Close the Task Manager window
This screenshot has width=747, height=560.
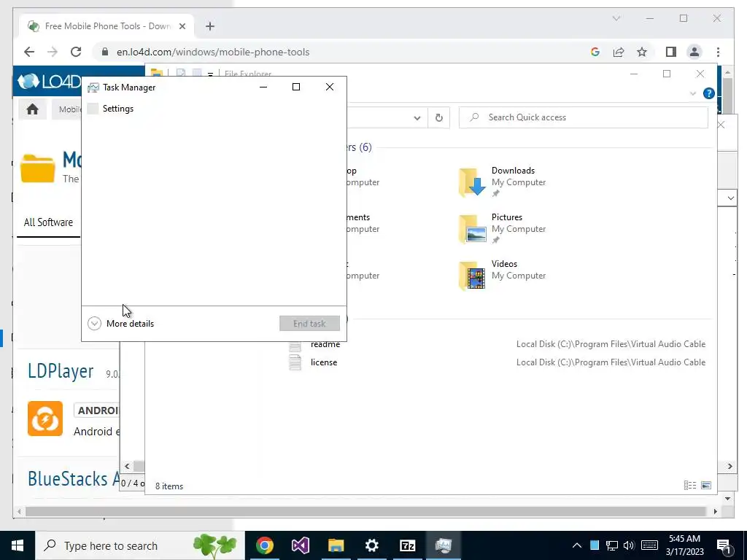[x=330, y=87]
